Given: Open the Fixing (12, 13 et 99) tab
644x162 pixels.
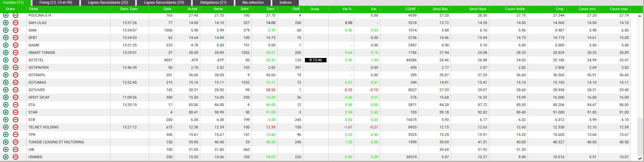Looking at the screenshot, I should 56,2.
